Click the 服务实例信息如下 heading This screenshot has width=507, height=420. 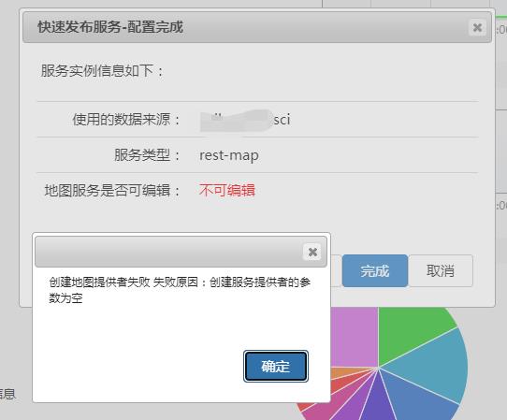[102, 70]
